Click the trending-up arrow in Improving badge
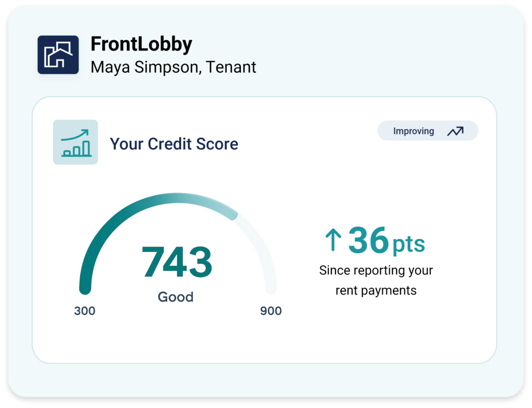This screenshot has height=408, width=532. pos(455,131)
